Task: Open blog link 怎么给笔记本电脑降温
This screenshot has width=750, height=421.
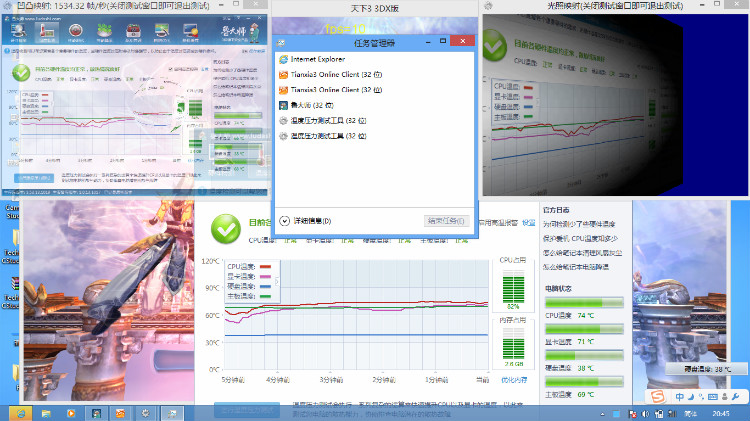Action: (575, 267)
